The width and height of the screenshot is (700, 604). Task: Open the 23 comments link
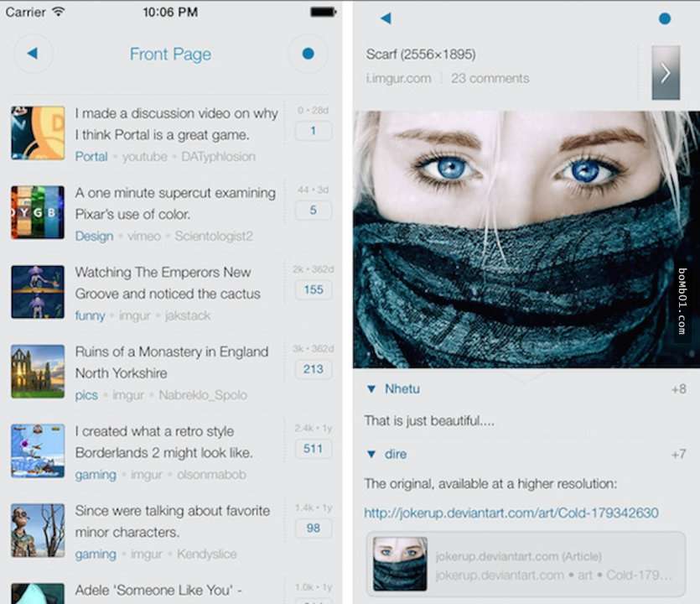coord(490,78)
